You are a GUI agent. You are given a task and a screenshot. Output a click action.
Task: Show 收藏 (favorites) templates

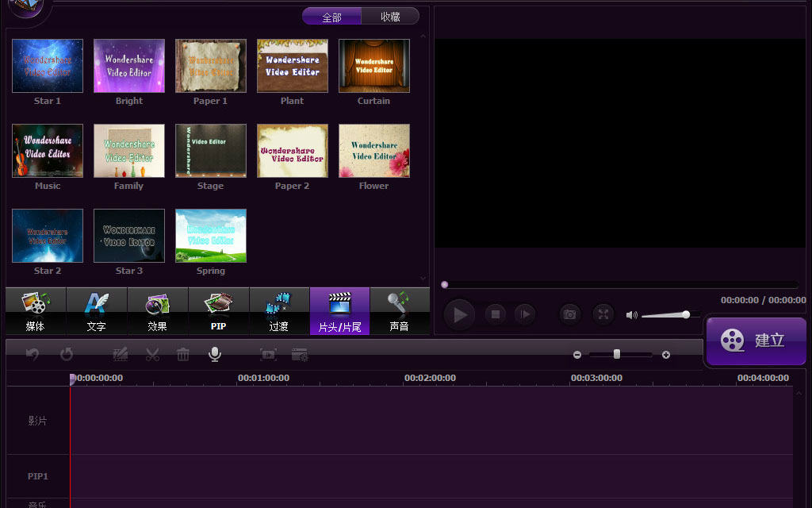point(390,17)
